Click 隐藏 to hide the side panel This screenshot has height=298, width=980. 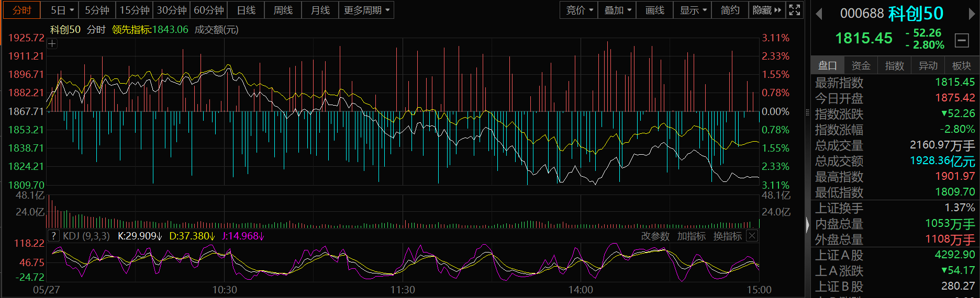[x=767, y=10]
